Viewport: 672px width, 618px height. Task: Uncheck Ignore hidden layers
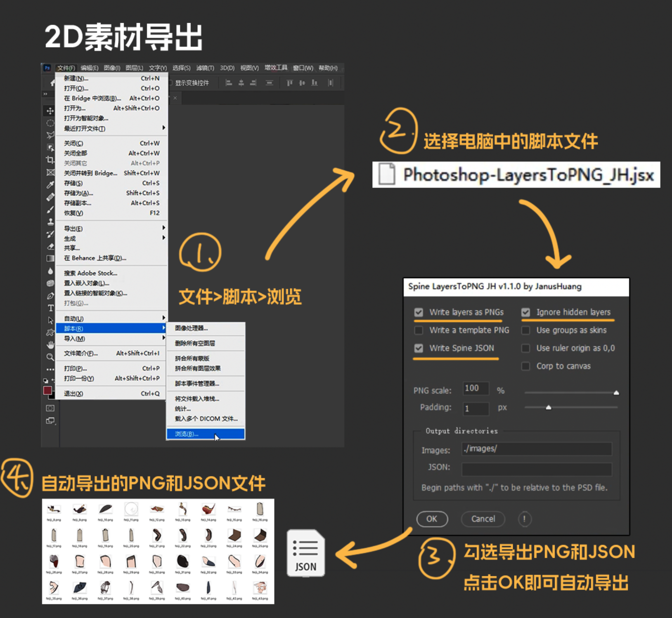pyautogui.click(x=525, y=312)
